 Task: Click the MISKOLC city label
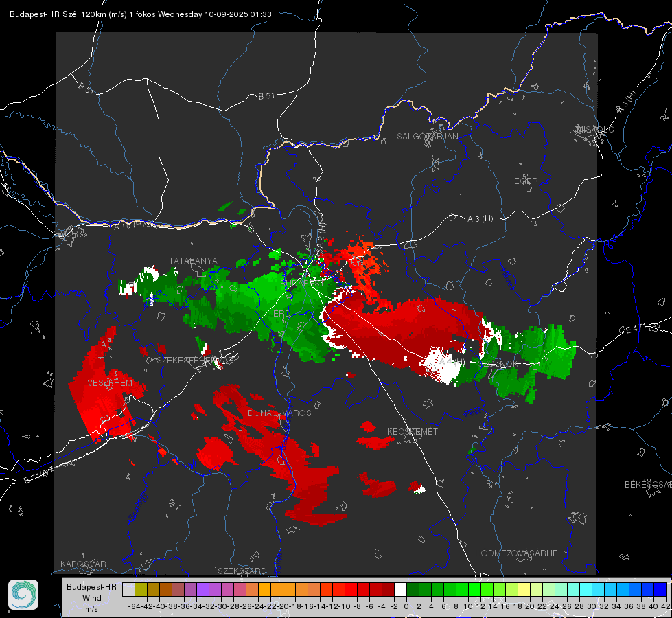595,129
